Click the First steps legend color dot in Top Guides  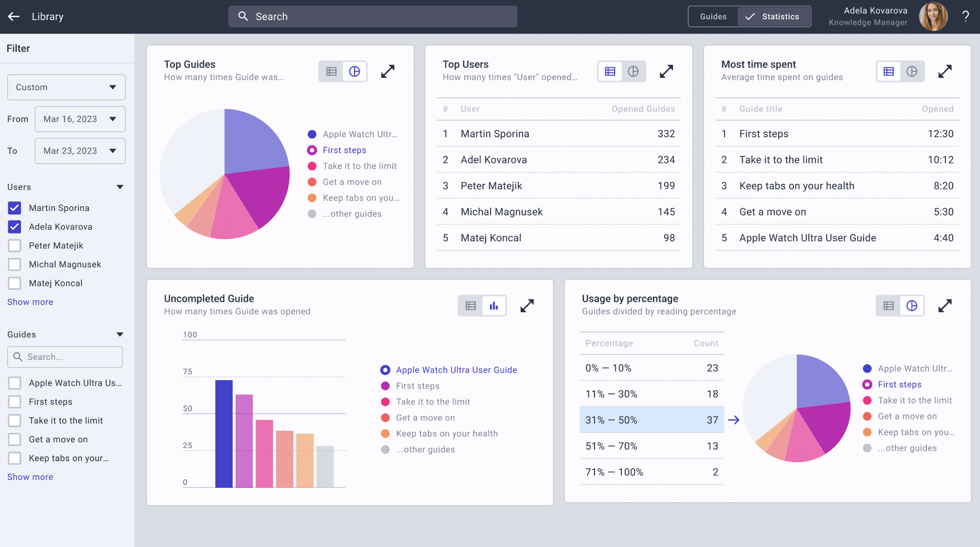pos(312,150)
